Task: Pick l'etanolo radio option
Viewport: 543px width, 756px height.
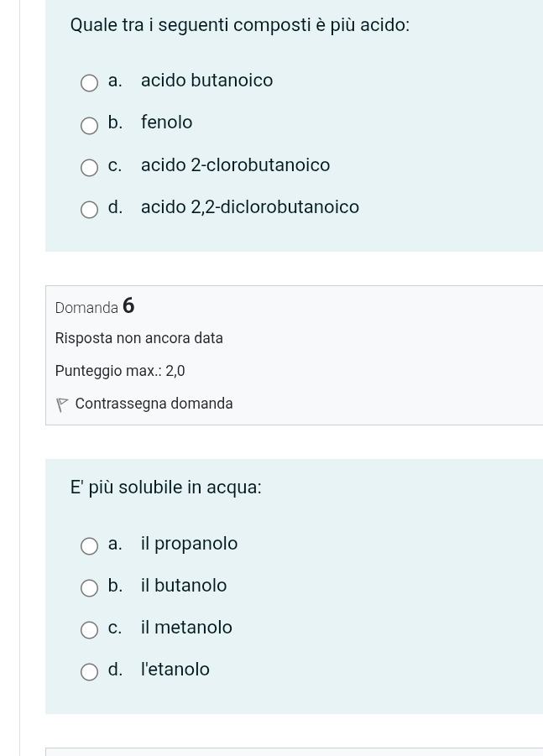Action: [89, 672]
